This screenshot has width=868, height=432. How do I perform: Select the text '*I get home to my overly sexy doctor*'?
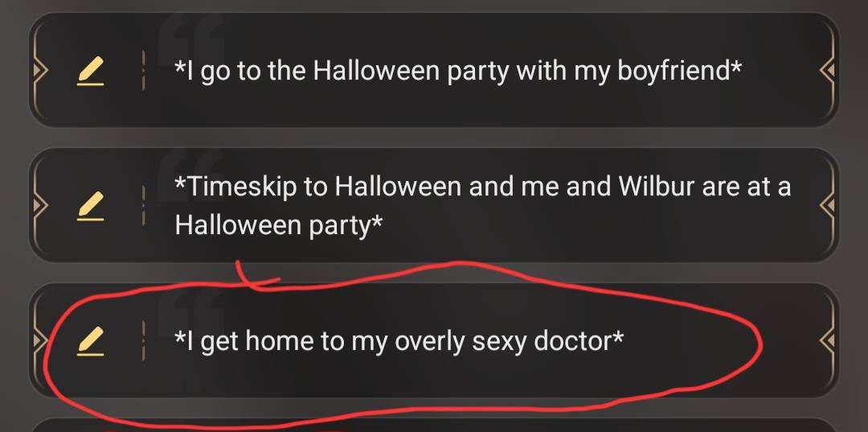click(x=399, y=341)
